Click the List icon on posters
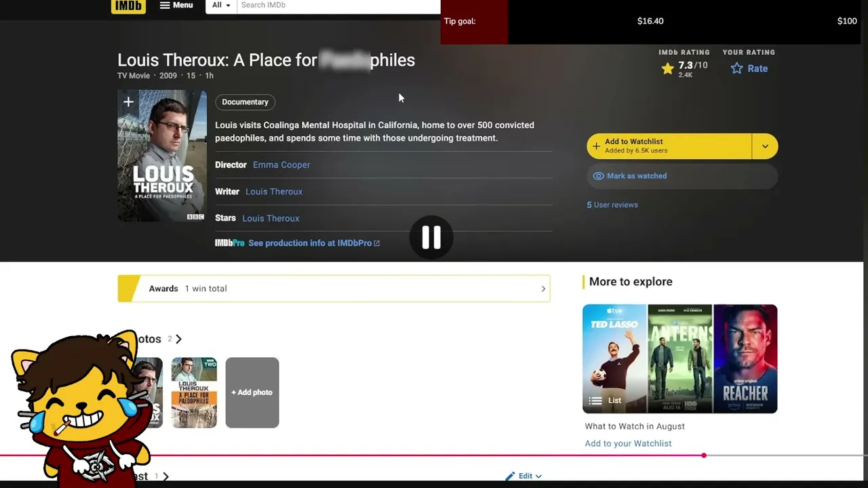This screenshot has width=868, height=488. [595, 401]
